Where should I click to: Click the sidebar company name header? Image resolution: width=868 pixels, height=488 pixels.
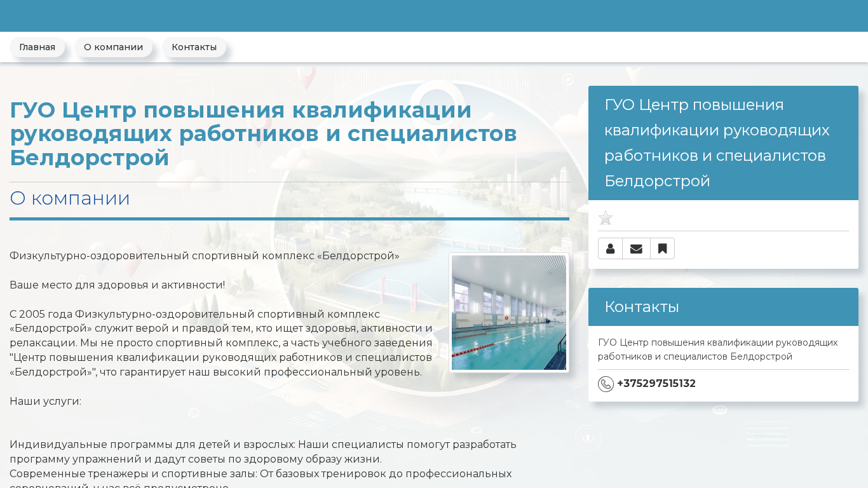pos(723,143)
